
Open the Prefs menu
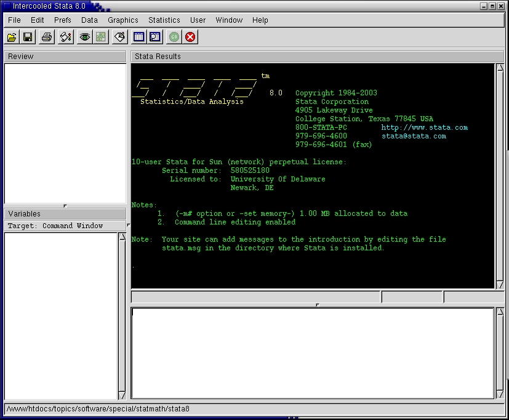click(x=63, y=20)
